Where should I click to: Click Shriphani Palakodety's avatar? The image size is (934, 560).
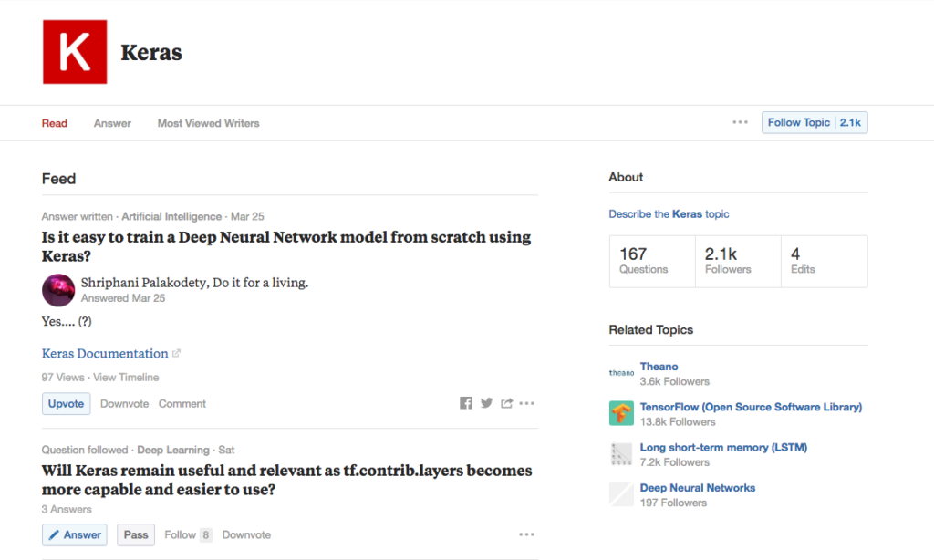point(58,290)
